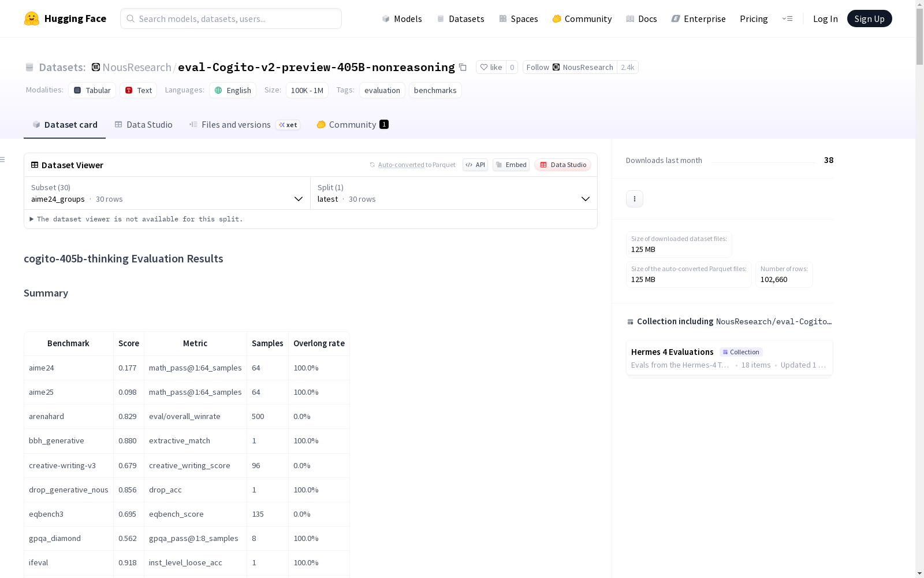The image size is (924, 578).
Task: Click the drop_generative_nous benchmark cell
Action: click(69, 490)
